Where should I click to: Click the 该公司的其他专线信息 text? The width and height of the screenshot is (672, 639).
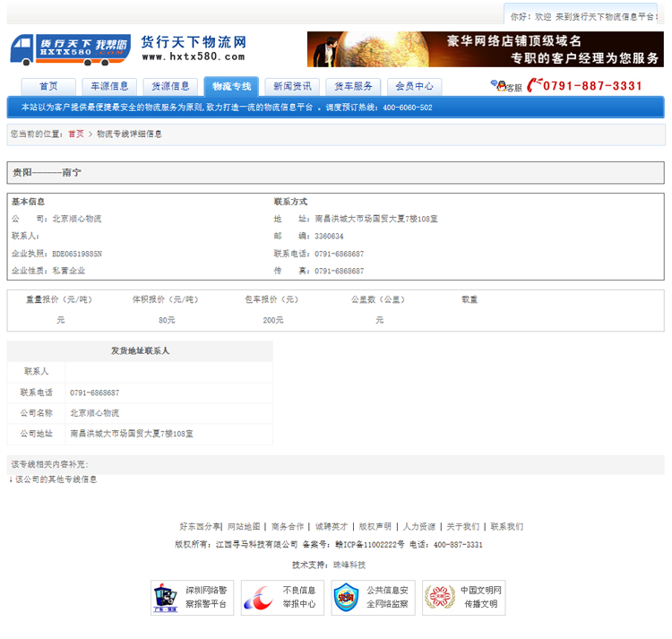click(56, 479)
